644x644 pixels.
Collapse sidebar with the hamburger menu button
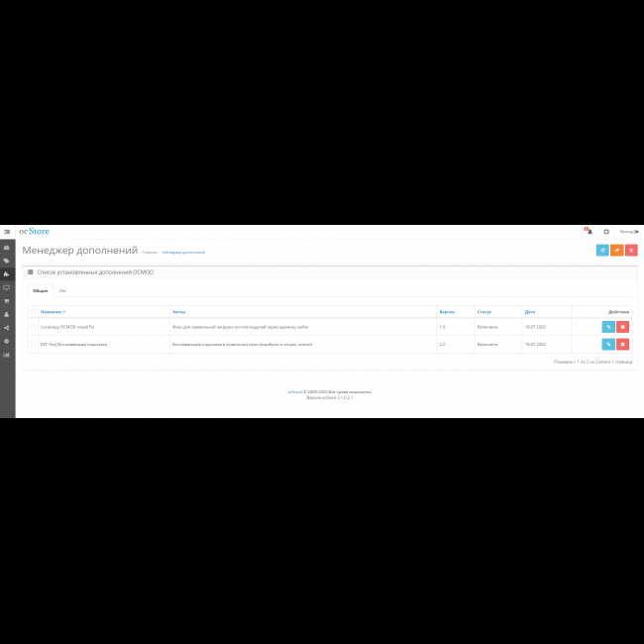click(7, 232)
